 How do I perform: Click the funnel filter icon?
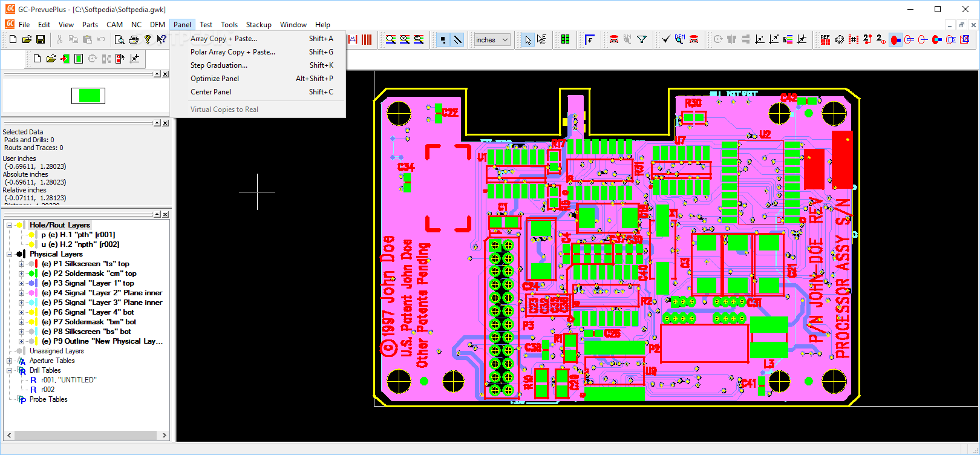coord(642,39)
